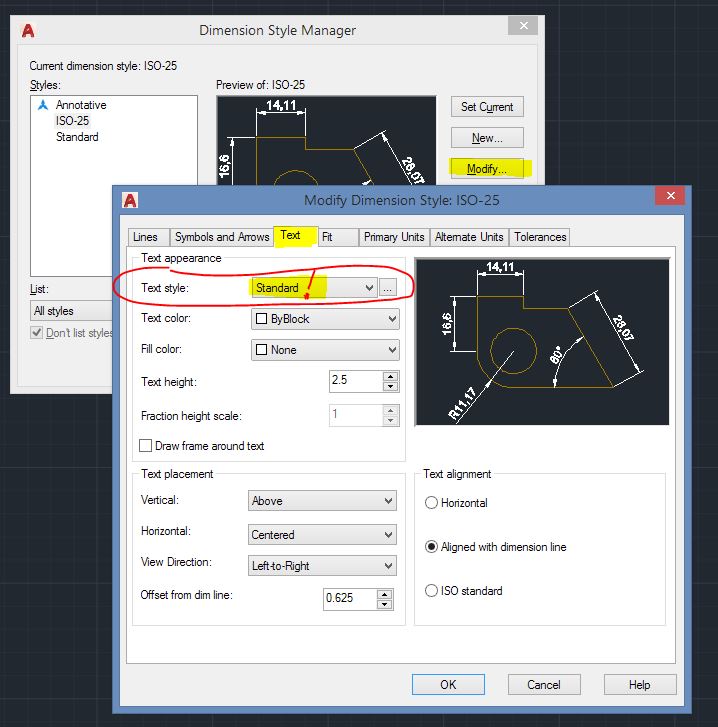Click the Fill color None swatch
This screenshot has width=718, height=727.
(x=261, y=350)
